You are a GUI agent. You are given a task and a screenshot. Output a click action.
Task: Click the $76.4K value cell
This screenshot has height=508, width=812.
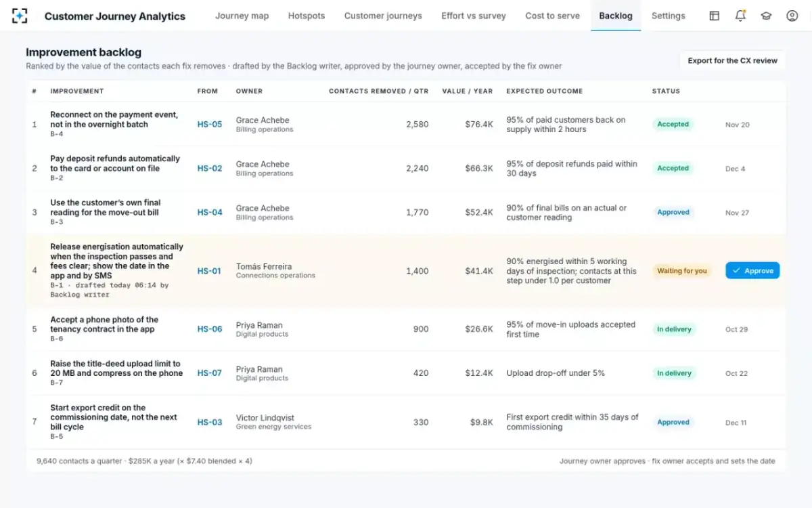point(479,125)
